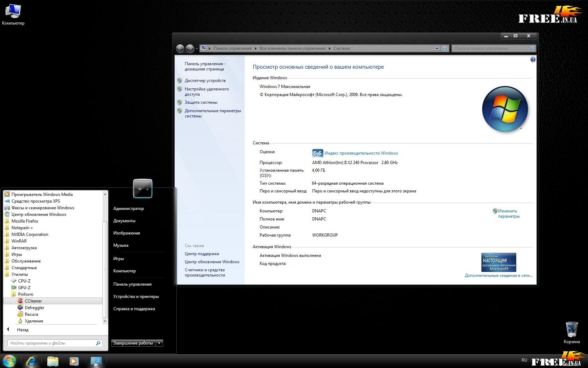
Task: Open Справка и поддержка from Start menu
Action: pos(134,309)
